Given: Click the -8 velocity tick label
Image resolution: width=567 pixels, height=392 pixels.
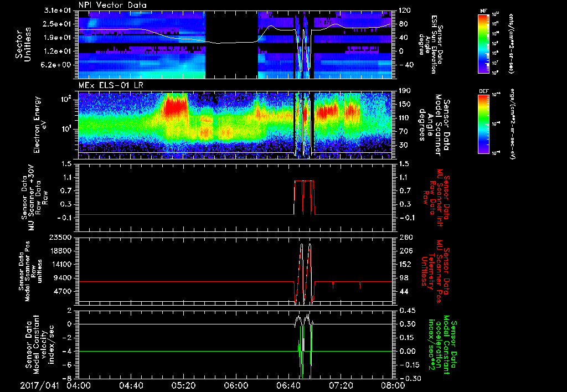Looking at the screenshot, I should pyautogui.click(x=68, y=378).
